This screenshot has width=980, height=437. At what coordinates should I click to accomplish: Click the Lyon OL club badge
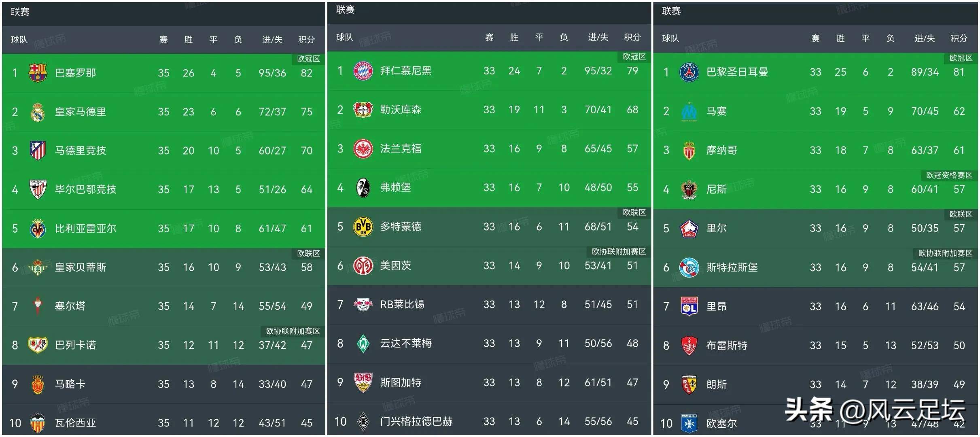[689, 307]
